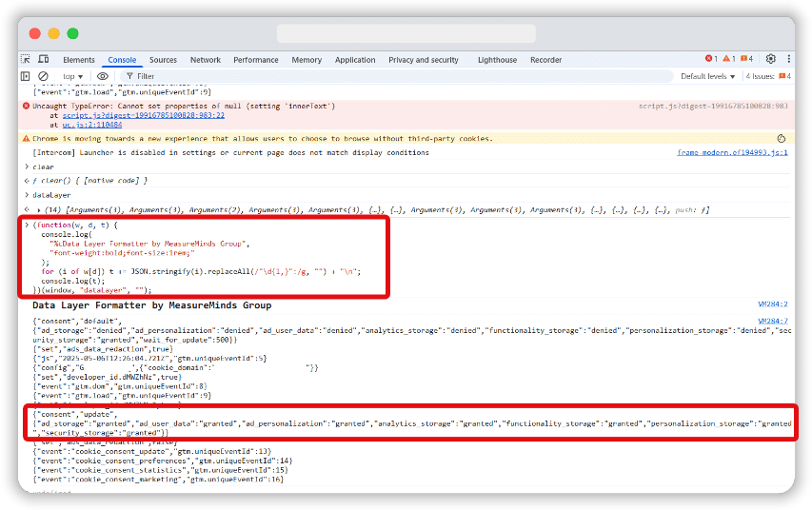The height and width of the screenshot is (510, 812).
Task: Click the icon at right of cookies warning
Action: coord(782,139)
